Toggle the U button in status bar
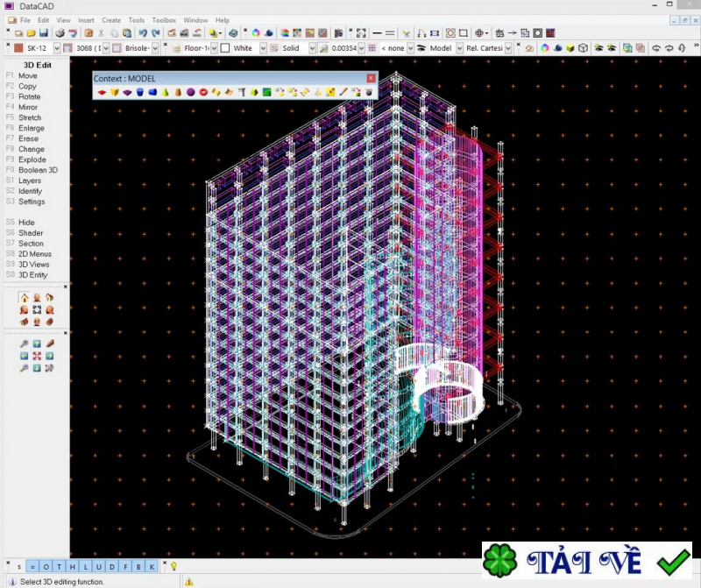701x588 pixels. pyautogui.click(x=99, y=567)
